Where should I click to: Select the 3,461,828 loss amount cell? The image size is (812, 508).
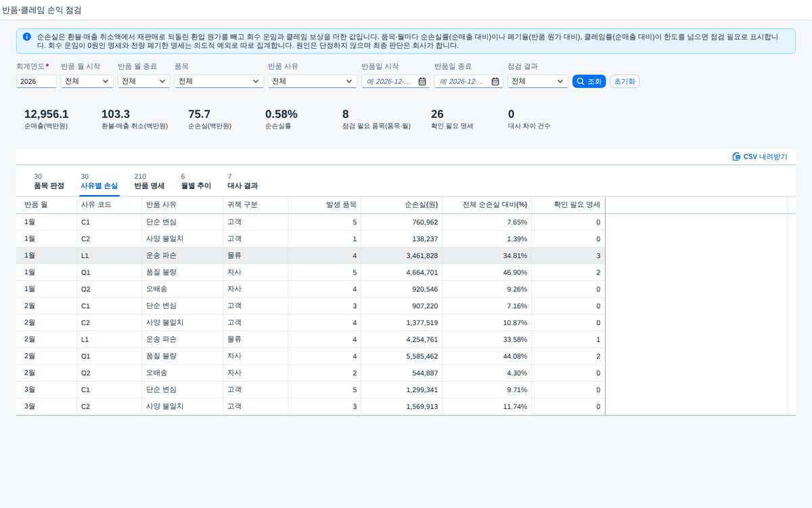(x=401, y=255)
